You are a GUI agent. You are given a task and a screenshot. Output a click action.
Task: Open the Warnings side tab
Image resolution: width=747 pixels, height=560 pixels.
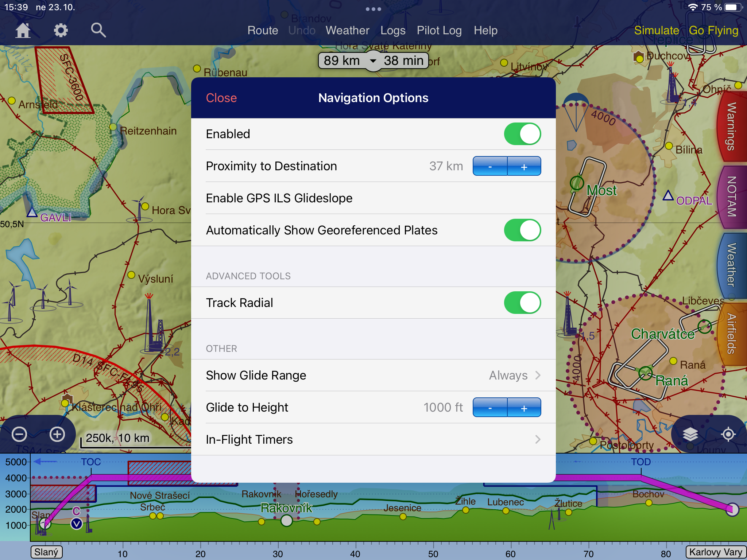pyautogui.click(x=732, y=127)
